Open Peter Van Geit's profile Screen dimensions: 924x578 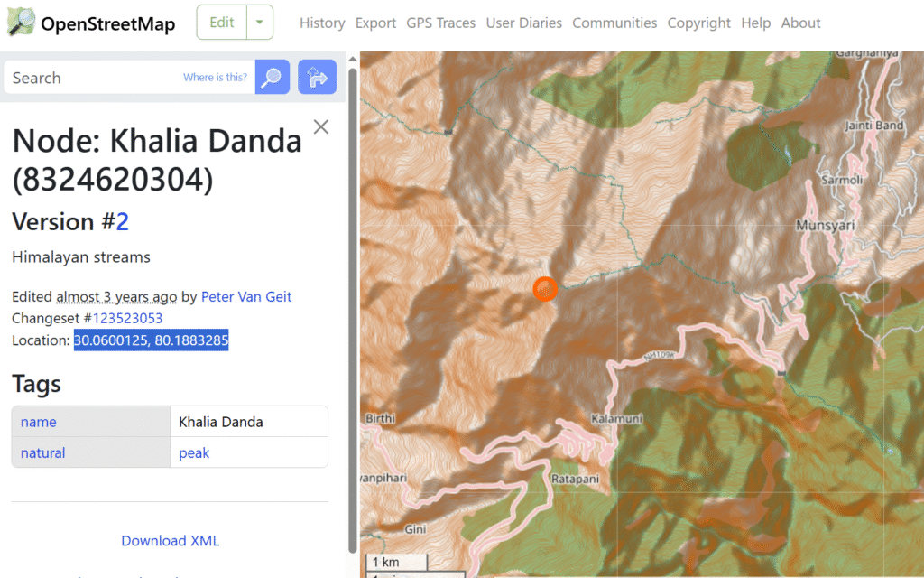click(x=246, y=296)
